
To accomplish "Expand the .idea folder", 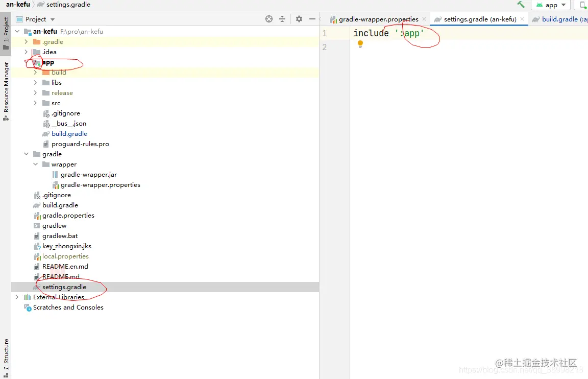I will [26, 52].
